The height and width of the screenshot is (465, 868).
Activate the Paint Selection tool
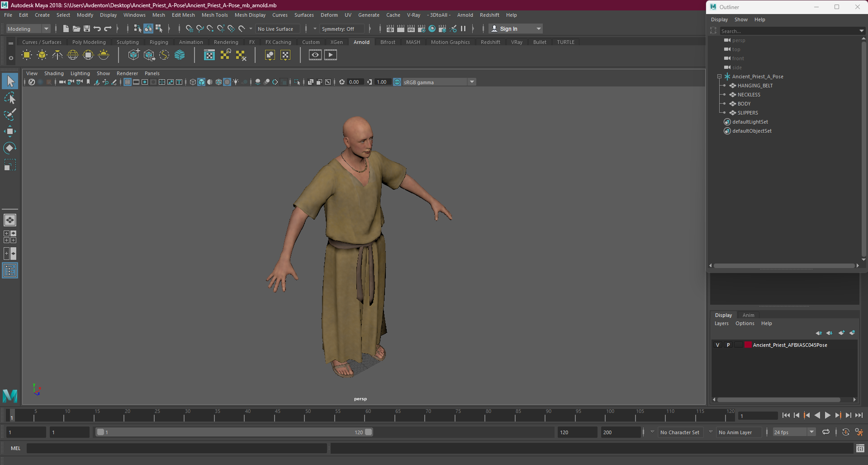(x=9, y=115)
